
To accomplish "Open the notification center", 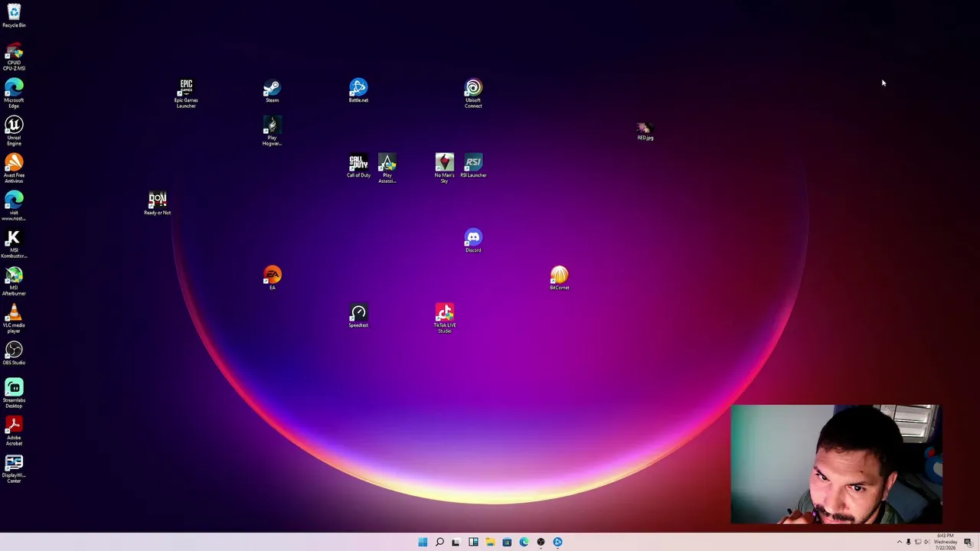I will (x=968, y=542).
